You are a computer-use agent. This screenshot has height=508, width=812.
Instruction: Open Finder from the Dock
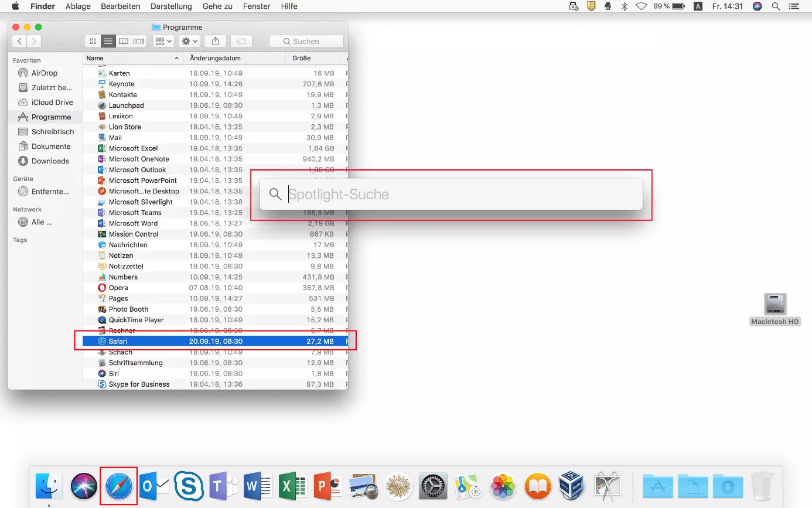[x=49, y=486]
